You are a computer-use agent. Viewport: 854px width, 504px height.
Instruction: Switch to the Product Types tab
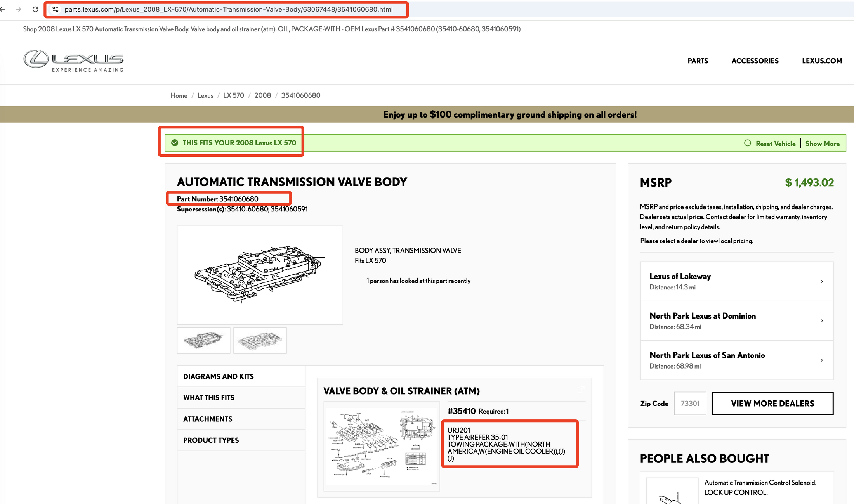241,440
